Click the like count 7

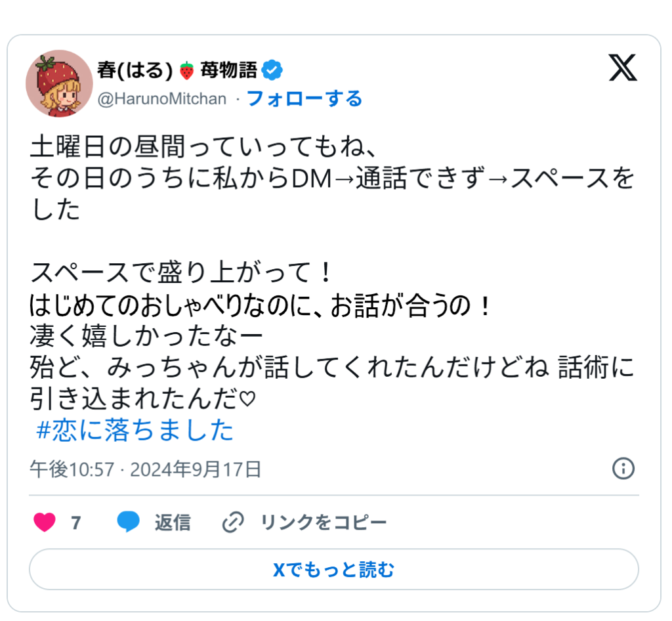[76, 523]
